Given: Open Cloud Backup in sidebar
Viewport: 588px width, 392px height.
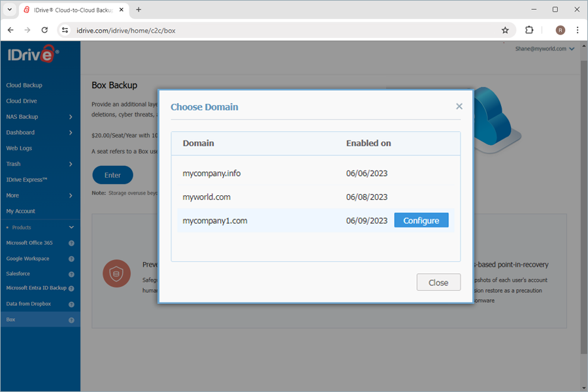Looking at the screenshot, I should [24, 85].
